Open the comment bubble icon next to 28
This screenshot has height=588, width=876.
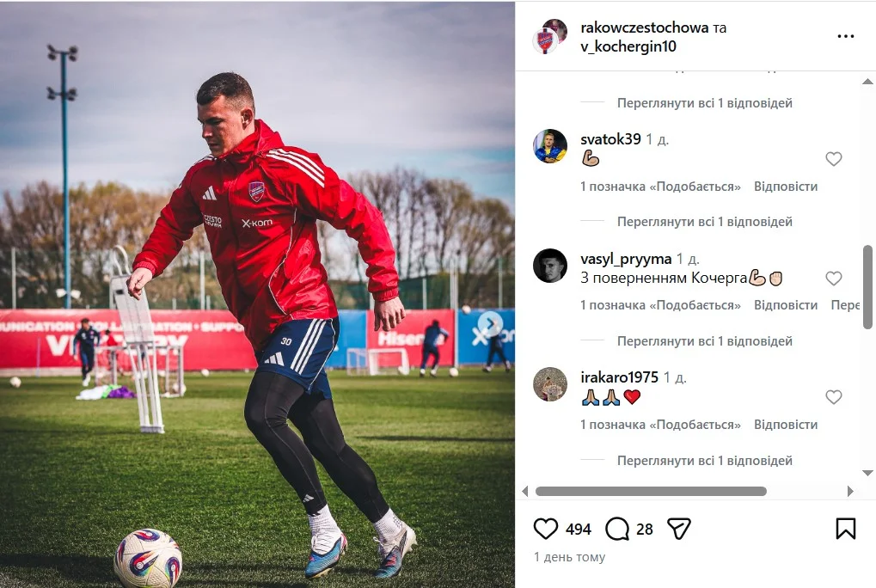pos(616,529)
